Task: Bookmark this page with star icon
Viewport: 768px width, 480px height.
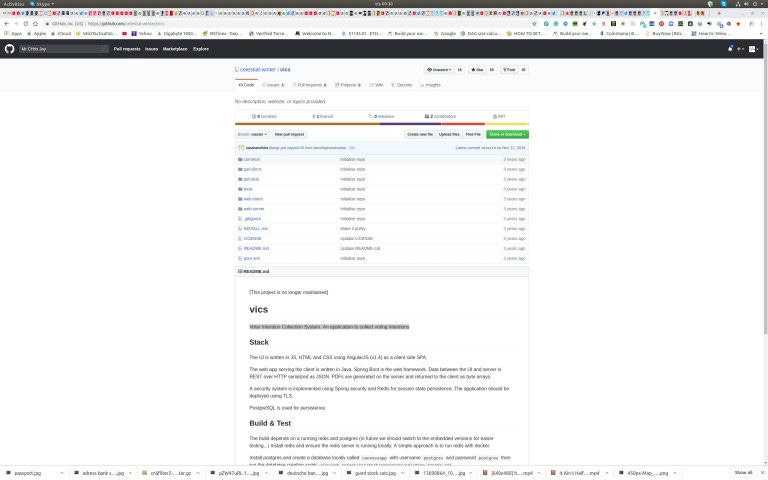Action: (x=534, y=24)
